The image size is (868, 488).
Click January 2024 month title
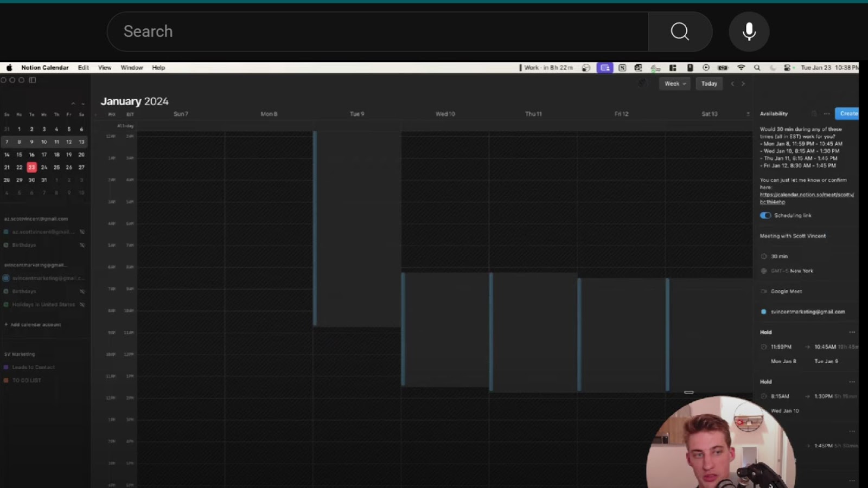click(135, 101)
